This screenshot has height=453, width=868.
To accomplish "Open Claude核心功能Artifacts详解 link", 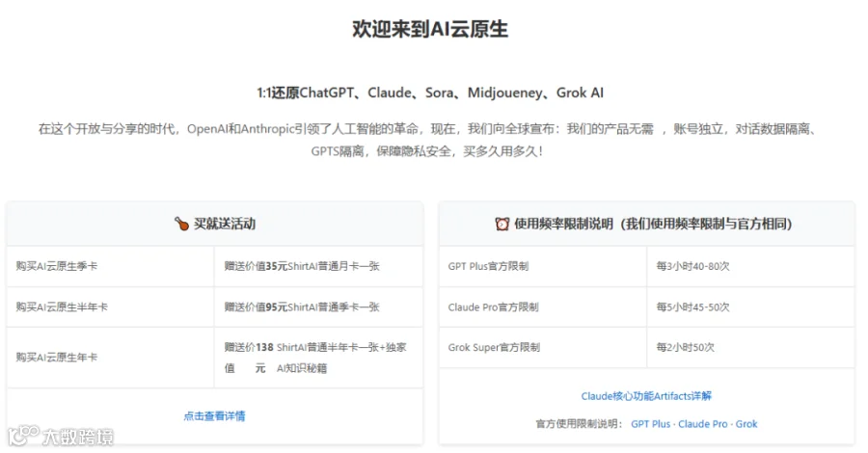I will (646, 396).
